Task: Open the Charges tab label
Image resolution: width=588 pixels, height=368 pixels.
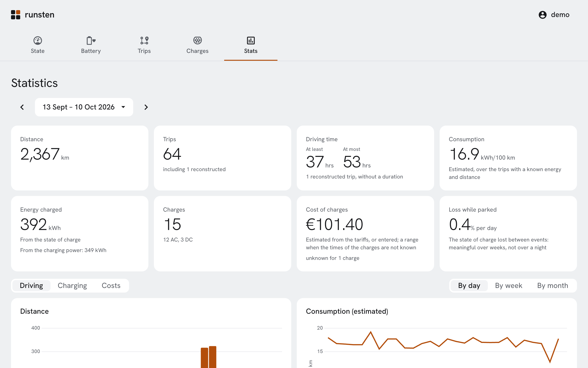Action: [x=198, y=51]
